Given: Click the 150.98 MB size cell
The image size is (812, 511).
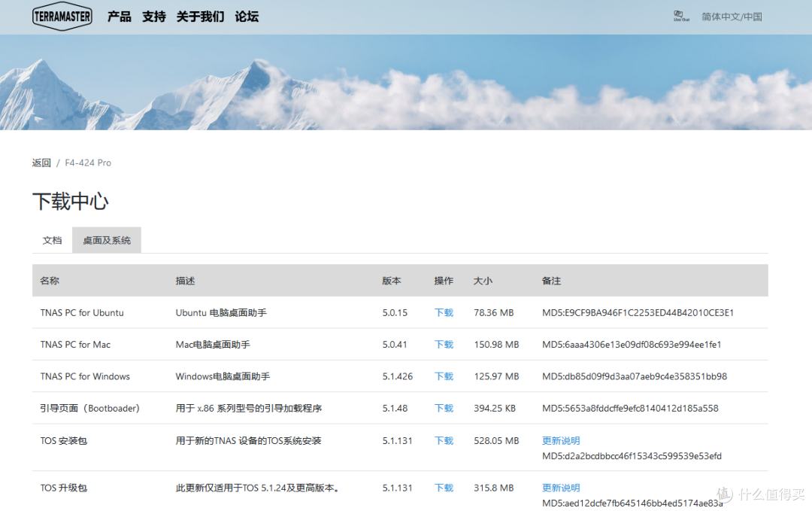Looking at the screenshot, I should (496, 344).
